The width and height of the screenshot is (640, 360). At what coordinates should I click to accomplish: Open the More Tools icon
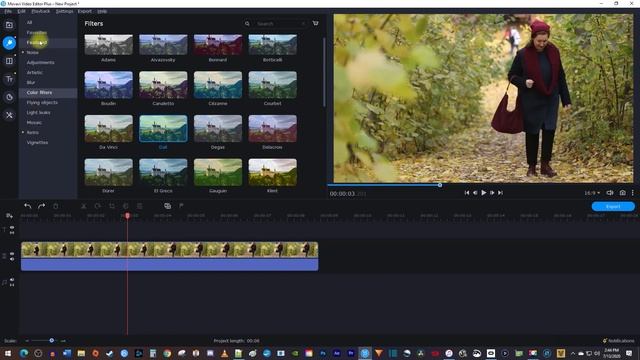(x=9, y=115)
